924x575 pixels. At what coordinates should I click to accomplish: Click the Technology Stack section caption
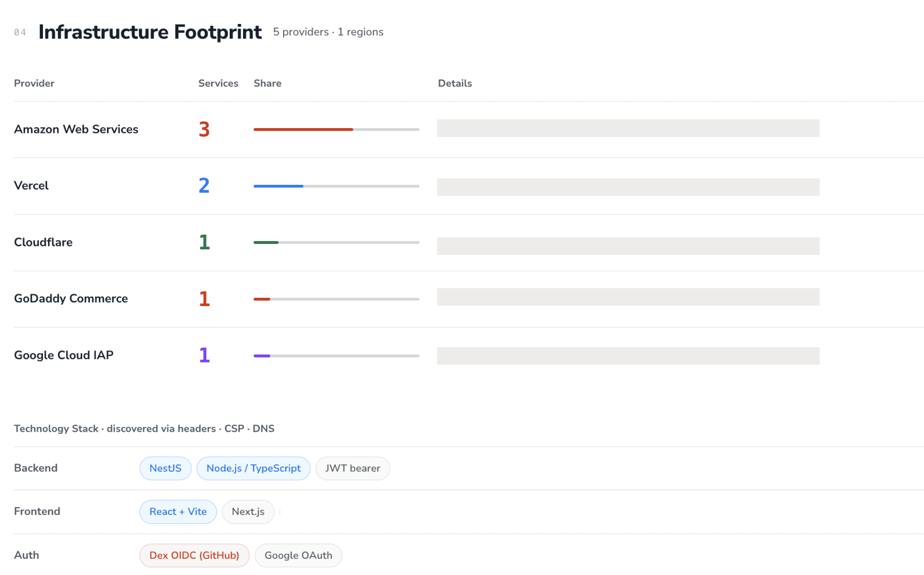(144, 429)
